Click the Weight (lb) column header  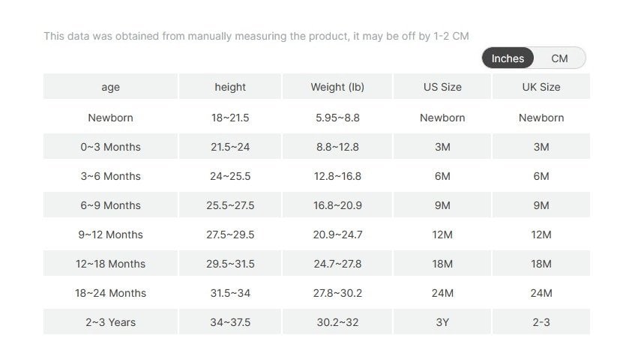337,87
